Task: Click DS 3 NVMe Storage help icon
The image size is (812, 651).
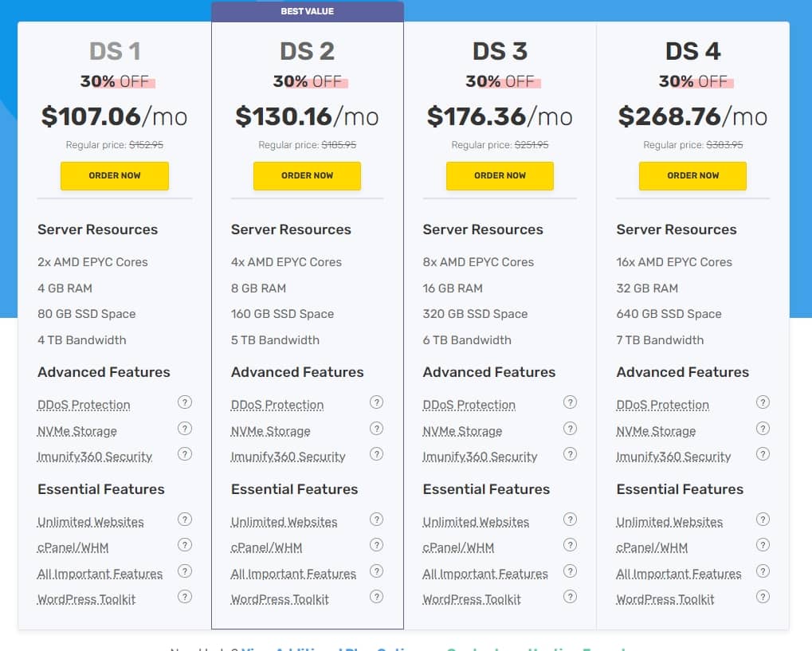Action: [570, 429]
